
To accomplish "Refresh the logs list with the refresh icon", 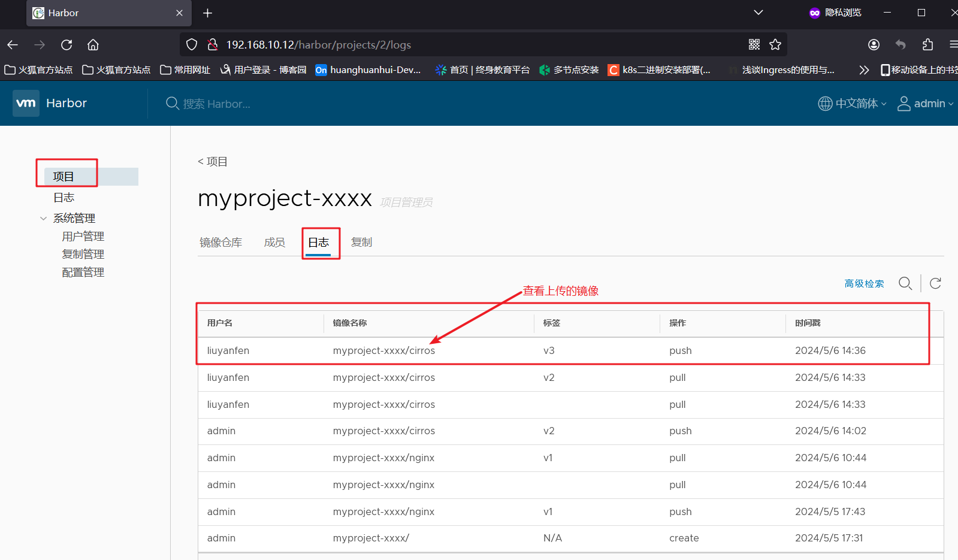I will 935,283.
